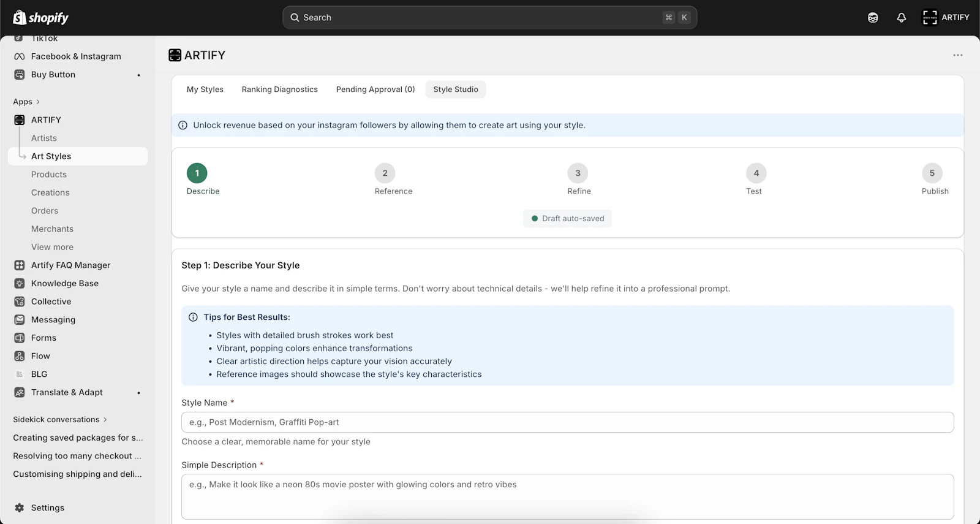Viewport: 980px width, 524px height.
Task: Open the ARTIFY store account menu
Action: pos(946,18)
